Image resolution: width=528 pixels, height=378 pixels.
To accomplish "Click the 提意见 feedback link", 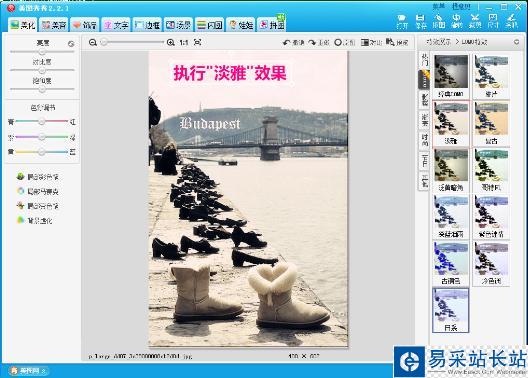I will (x=461, y=6).
